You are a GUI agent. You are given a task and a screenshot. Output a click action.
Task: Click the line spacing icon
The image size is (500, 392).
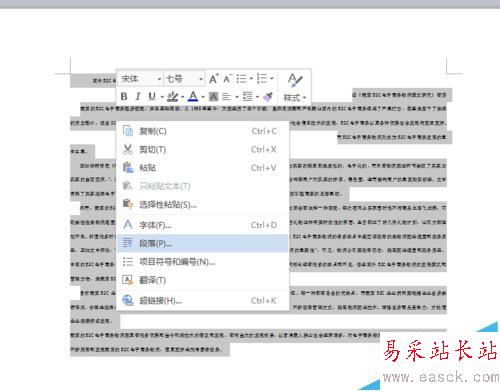tap(248, 97)
